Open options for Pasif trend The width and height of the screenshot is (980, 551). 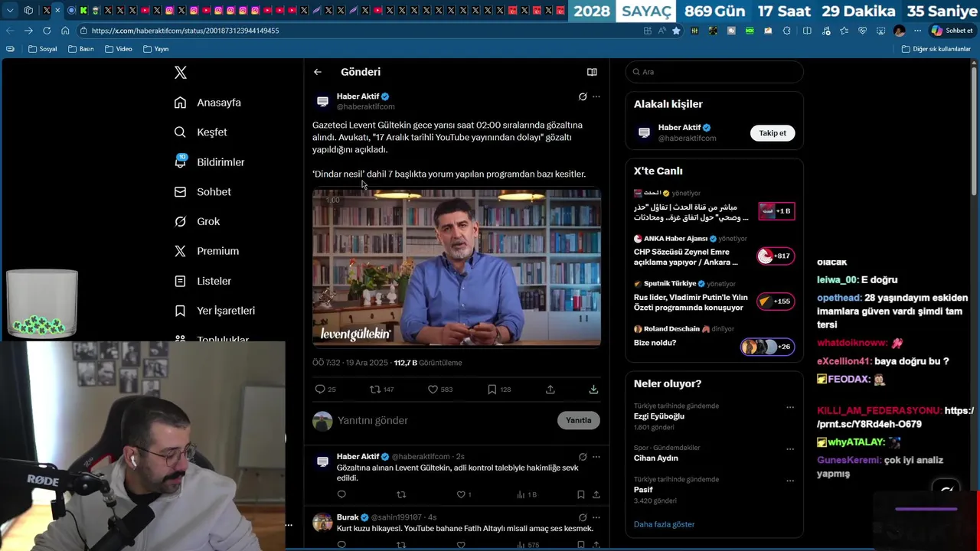790,481
